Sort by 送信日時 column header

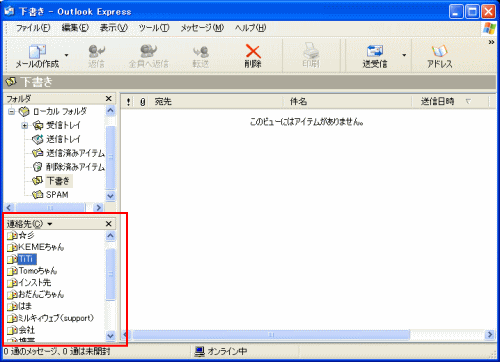(450, 102)
